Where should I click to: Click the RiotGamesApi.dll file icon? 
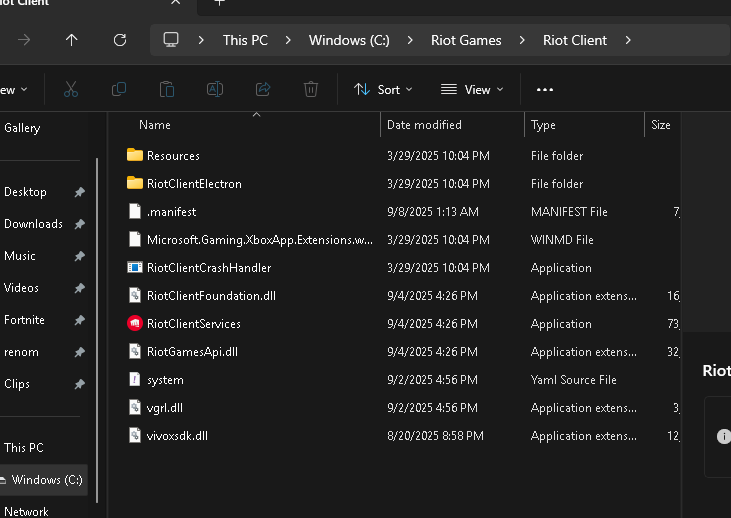pos(135,351)
